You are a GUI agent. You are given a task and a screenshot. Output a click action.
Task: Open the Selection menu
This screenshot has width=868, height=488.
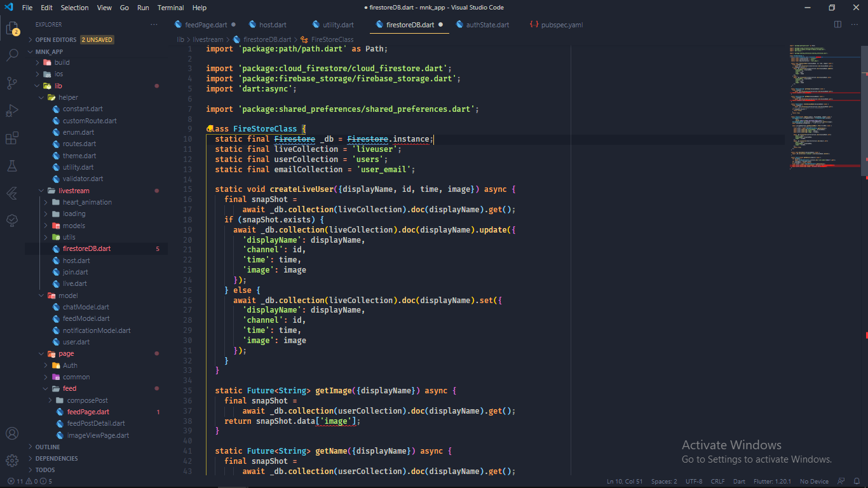tap(74, 8)
